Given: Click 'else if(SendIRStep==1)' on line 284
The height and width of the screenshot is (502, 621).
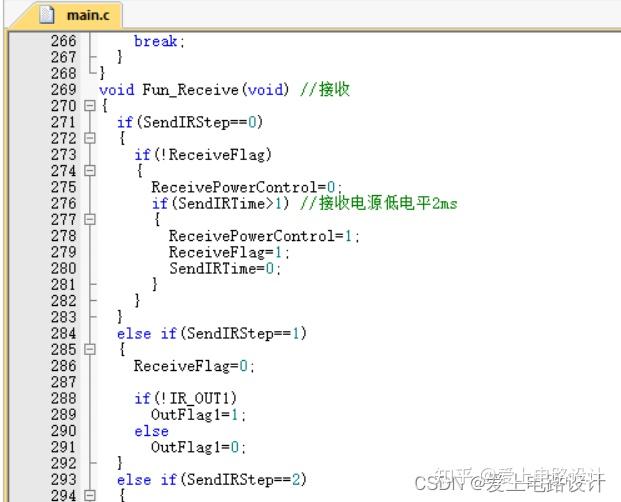Looking at the screenshot, I should coord(211,333).
